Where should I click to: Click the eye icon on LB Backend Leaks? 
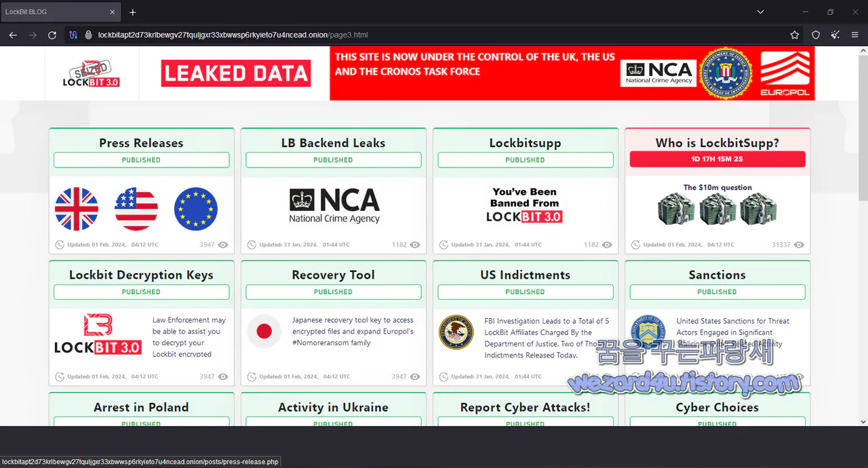415,245
